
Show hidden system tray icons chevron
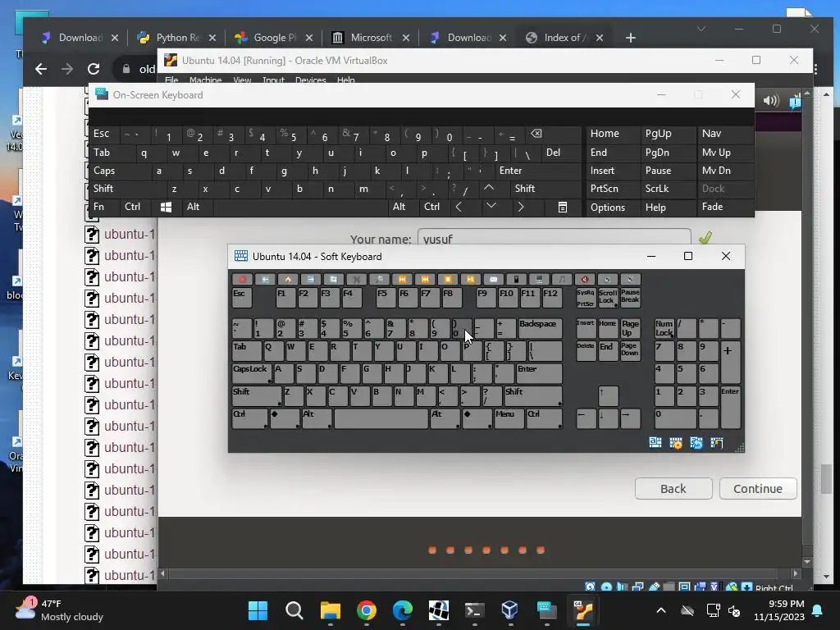click(661, 610)
